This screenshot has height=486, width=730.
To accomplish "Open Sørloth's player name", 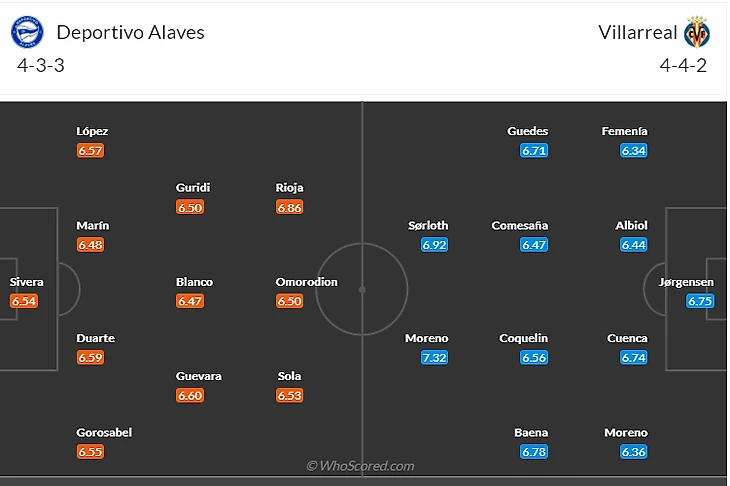I will click(x=428, y=226).
